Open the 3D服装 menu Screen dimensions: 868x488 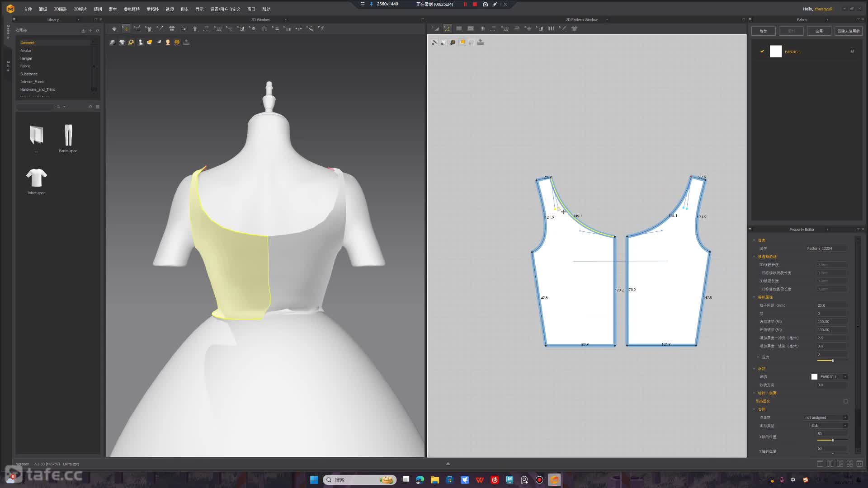[x=61, y=9]
